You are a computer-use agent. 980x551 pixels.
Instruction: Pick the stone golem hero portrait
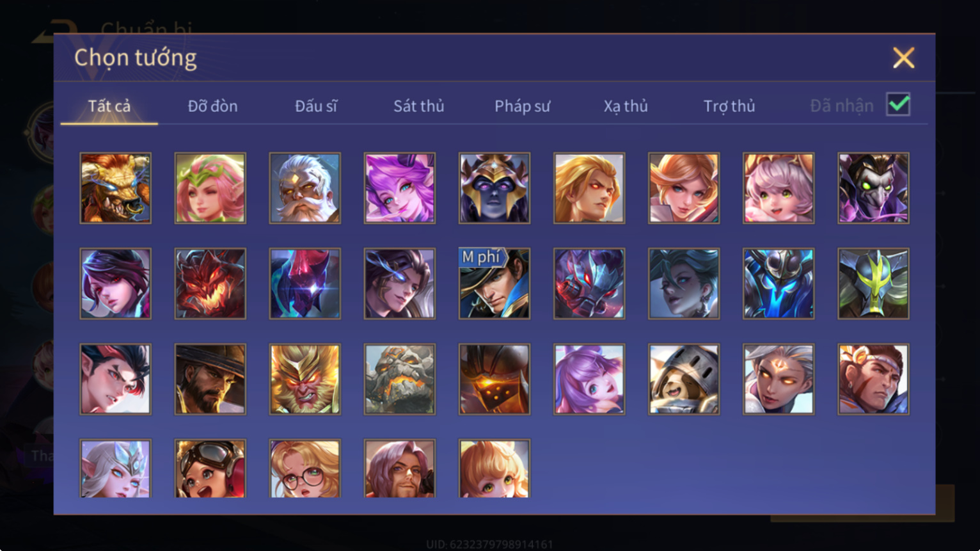(x=400, y=379)
